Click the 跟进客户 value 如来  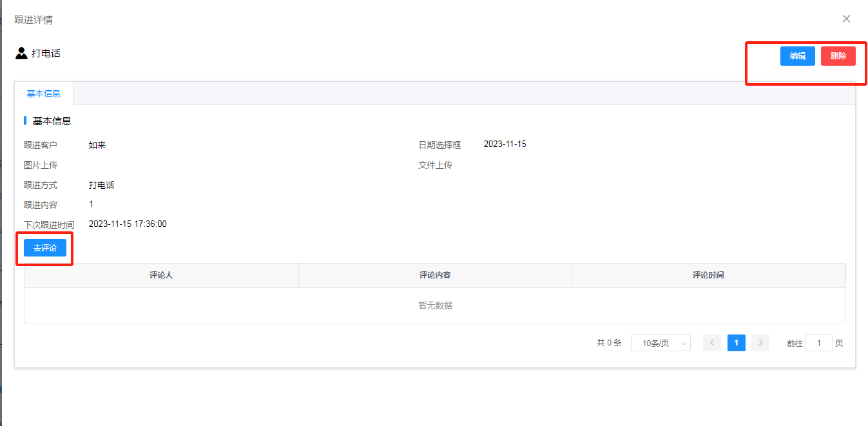[x=97, y=146]
